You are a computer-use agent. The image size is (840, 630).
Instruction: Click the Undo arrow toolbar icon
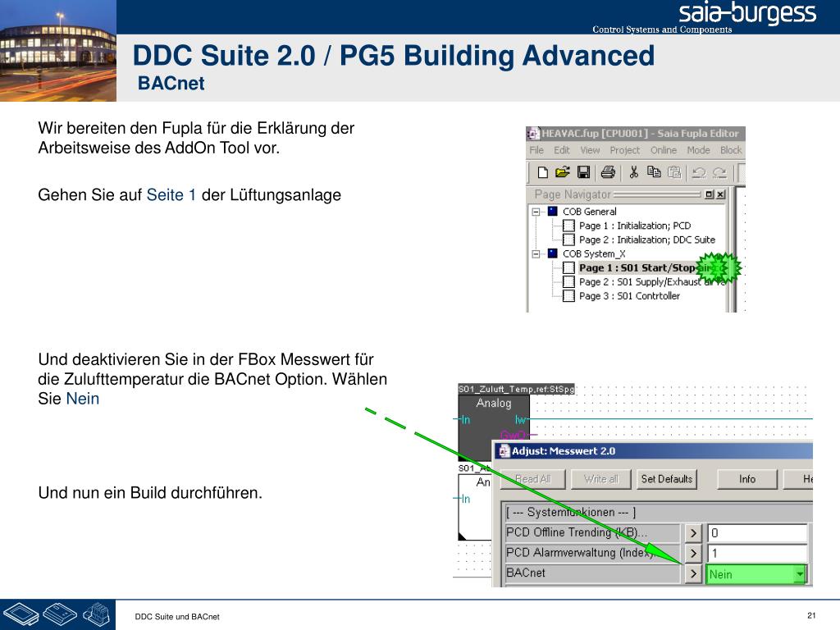699,172
